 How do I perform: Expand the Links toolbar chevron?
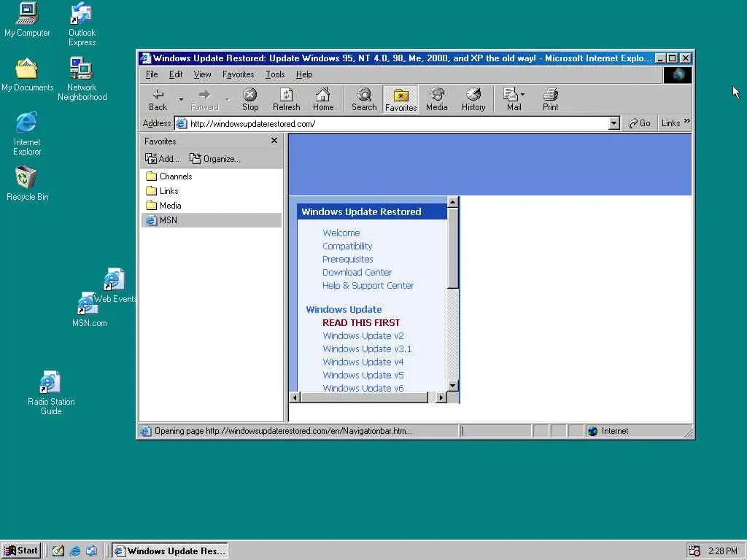687,122
